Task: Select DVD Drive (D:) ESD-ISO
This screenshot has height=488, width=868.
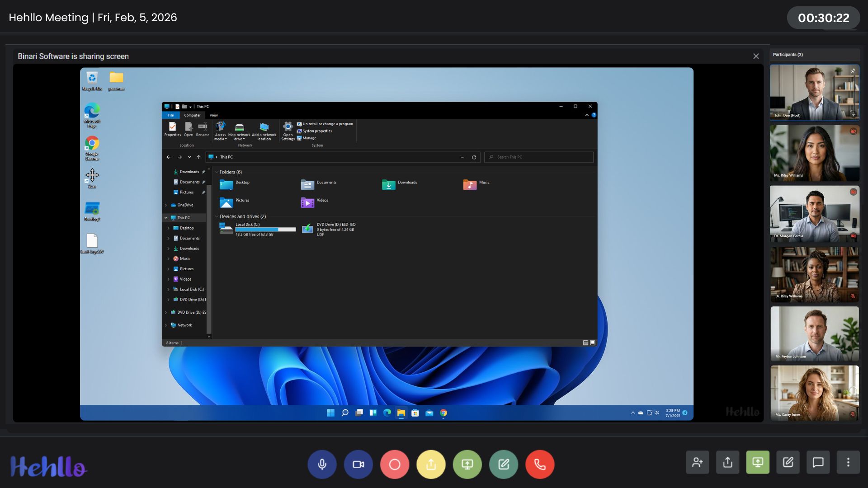Action: (329, 229)
